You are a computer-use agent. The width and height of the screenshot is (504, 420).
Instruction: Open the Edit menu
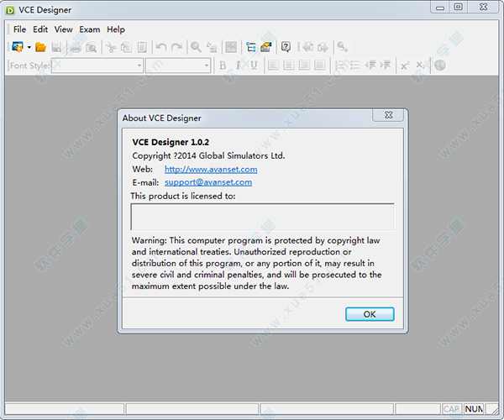[40, 29]
